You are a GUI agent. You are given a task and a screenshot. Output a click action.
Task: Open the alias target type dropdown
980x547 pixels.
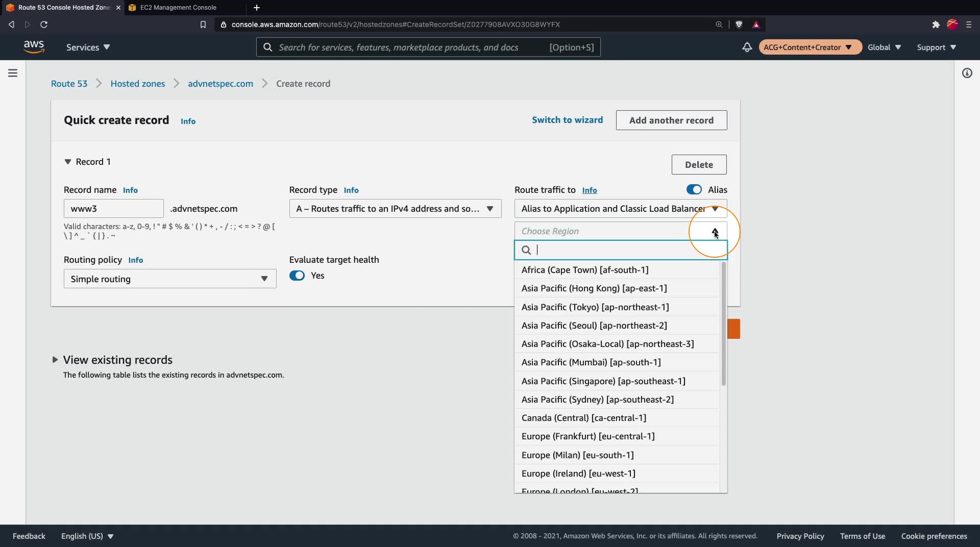tap(621, 209)
